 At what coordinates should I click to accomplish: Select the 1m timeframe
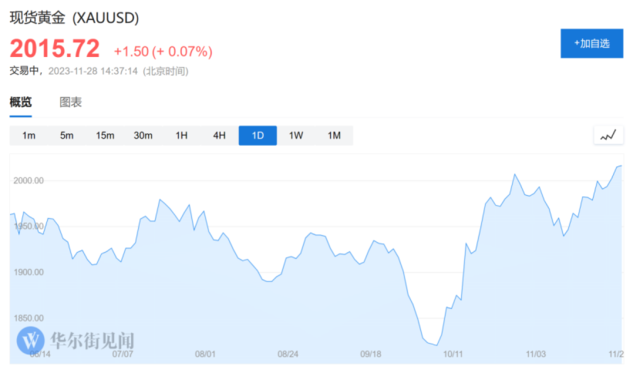29,135
